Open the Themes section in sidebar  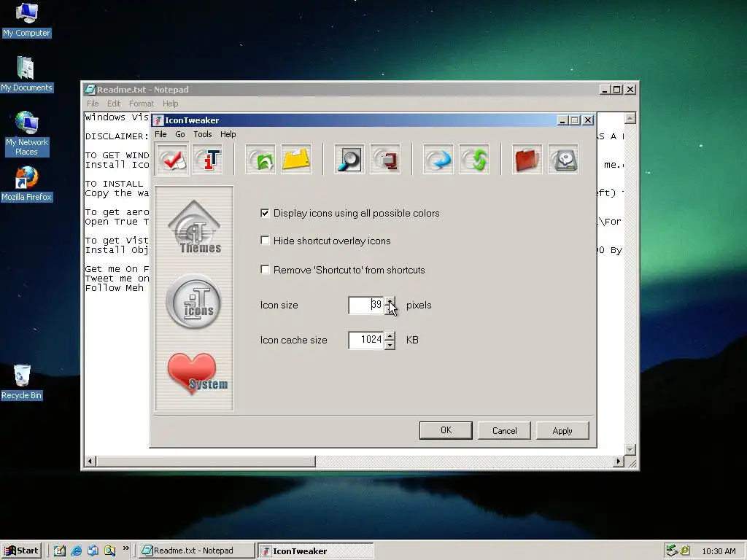click(x=195, y=227)
